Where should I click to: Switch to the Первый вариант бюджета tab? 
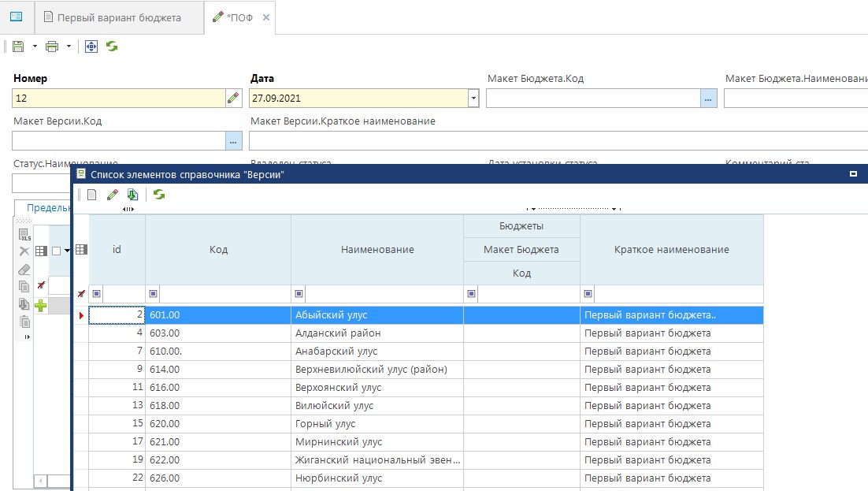pyautogui.click(x=118, y=17)
